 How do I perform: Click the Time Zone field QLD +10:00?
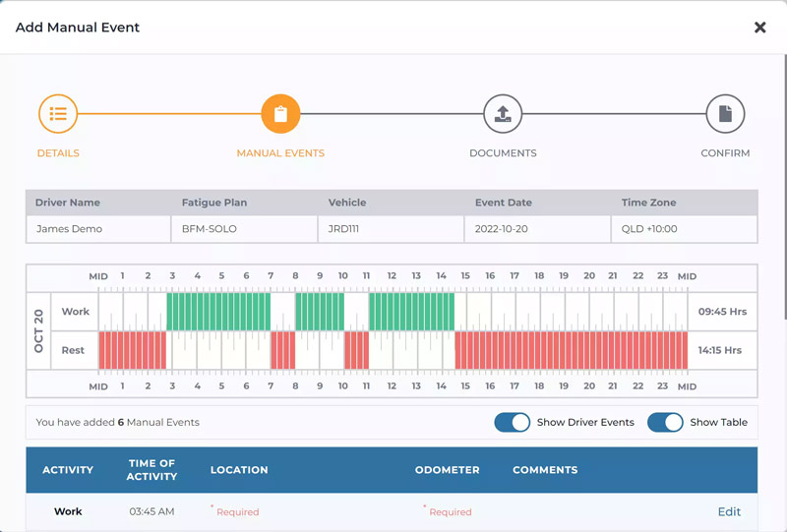coord(685,229)
